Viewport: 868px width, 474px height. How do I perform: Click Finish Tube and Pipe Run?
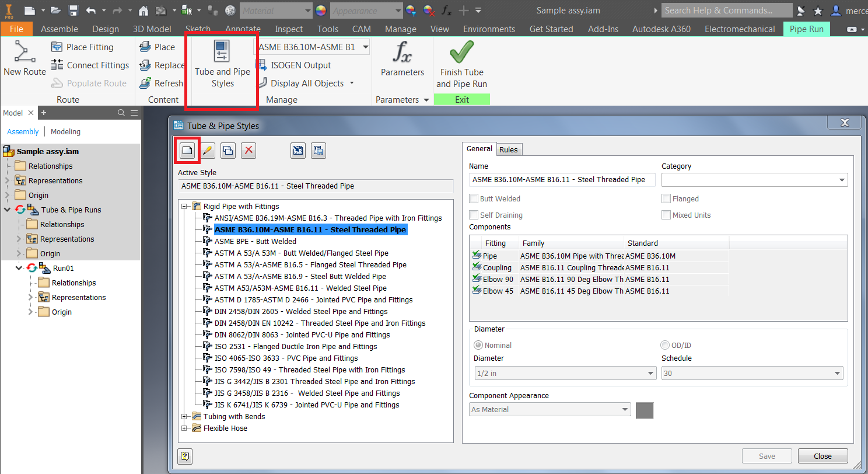point(461,64)
